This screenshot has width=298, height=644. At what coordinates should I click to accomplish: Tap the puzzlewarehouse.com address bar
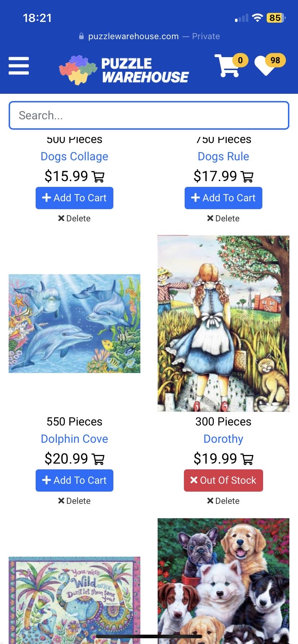pyautogui.click(x=149, y=36)
